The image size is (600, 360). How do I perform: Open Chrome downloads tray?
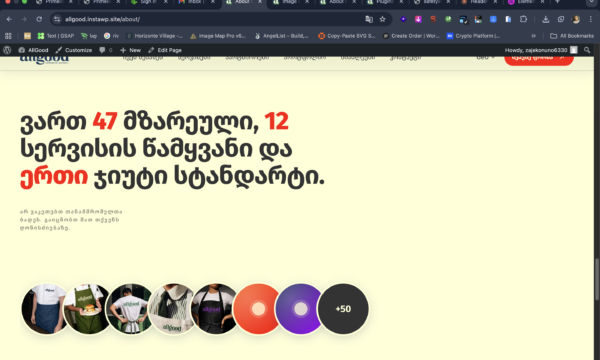tap(546, 19)
